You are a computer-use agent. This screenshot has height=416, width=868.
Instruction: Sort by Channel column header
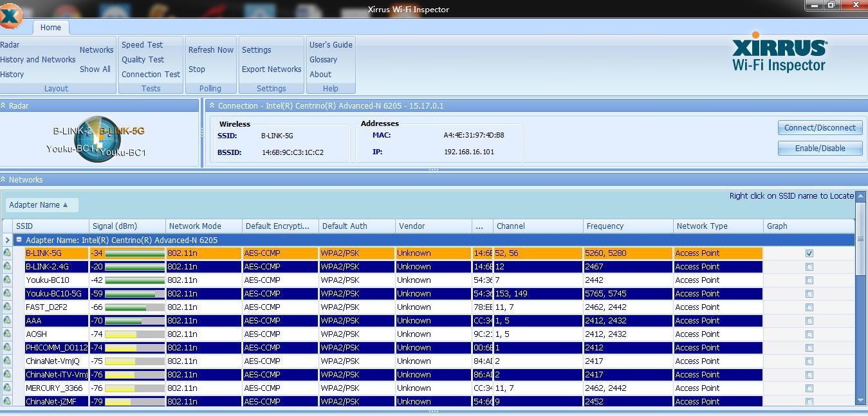pos(538,226)
